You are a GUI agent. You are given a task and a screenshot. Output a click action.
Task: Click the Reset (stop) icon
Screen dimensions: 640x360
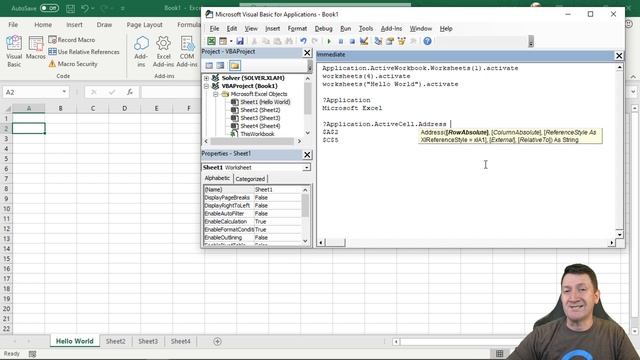click(352, 41)
